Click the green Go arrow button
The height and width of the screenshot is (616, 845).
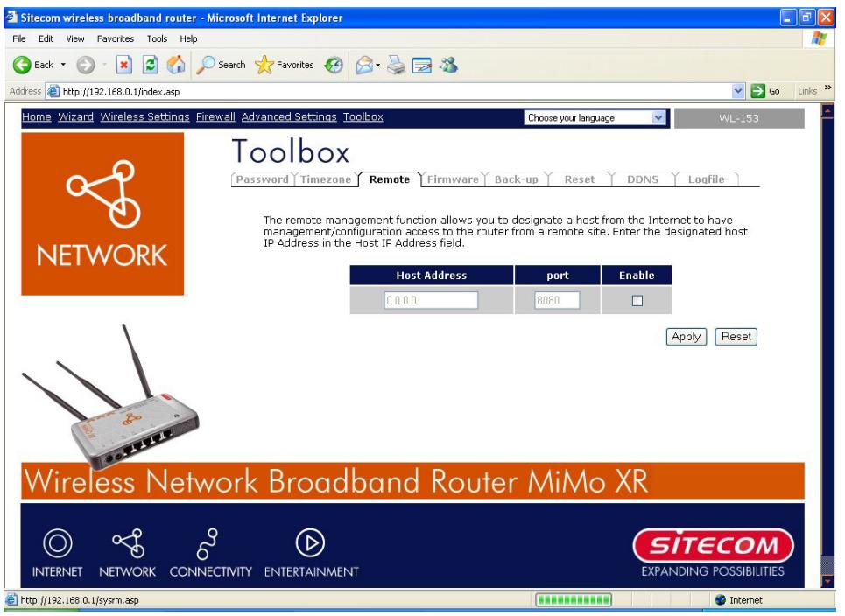point(758,91)
